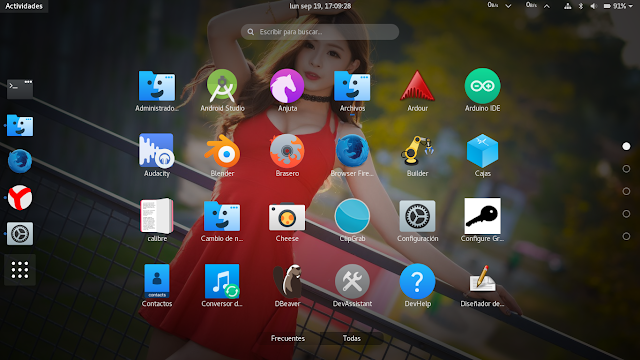
Task: Open Browser Firefox from the app grid
Action: (352, 156)
